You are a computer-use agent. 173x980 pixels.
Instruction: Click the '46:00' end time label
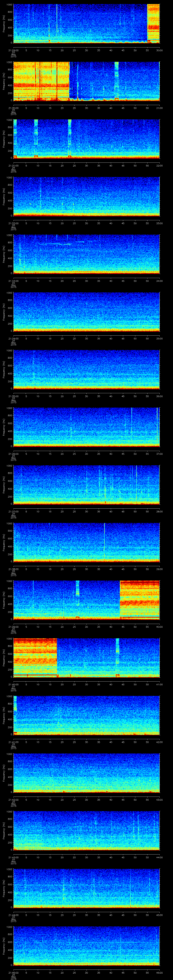(159, 973)
